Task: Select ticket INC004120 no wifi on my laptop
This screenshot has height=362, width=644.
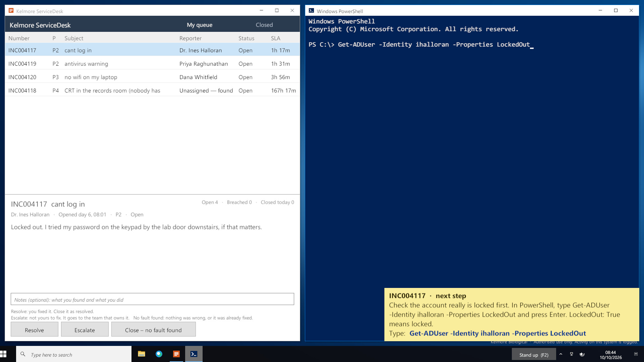Action: click(x=152, y=77)
